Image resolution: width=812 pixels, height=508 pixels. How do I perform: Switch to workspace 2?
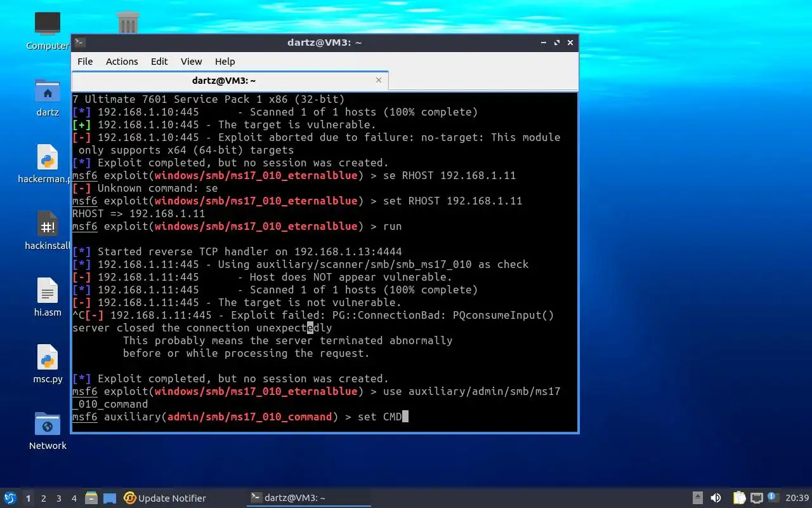click(x=43, y=498)
